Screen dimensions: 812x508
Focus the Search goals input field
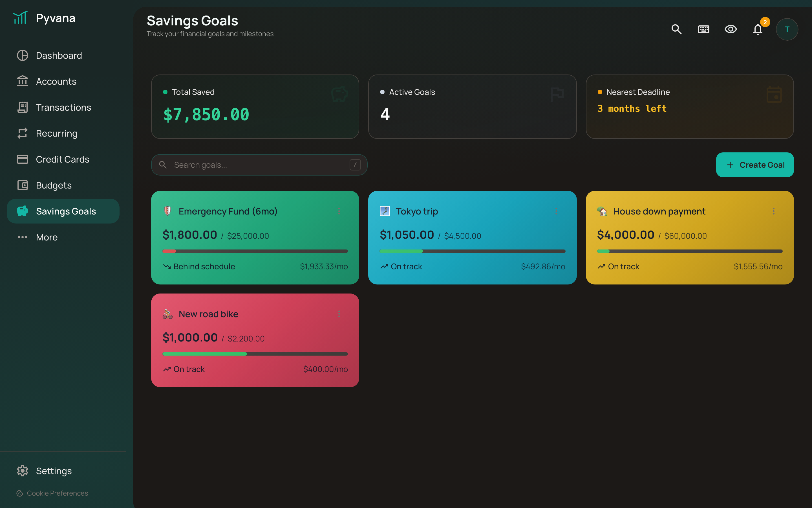259,165
